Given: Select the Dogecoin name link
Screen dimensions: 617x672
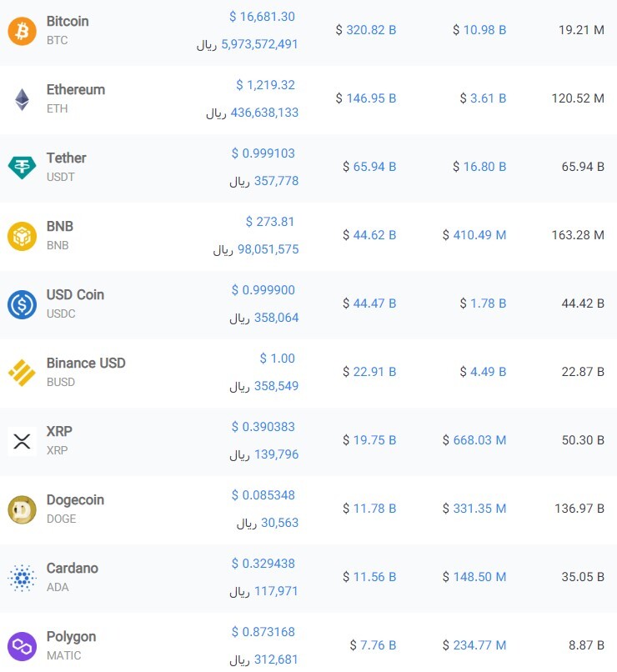Looking at the screenshot, I should [75, 499].
